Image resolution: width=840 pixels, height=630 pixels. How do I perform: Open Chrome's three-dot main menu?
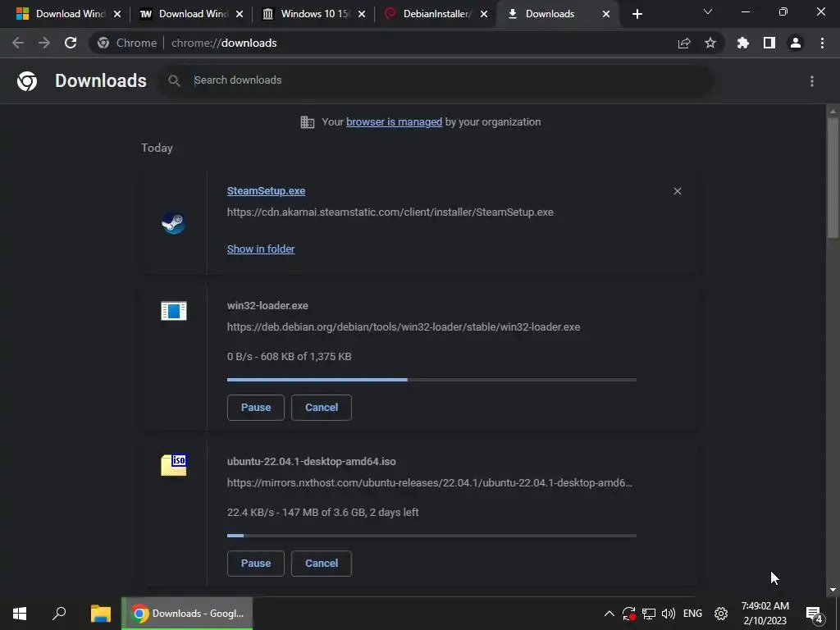(822, 43)
